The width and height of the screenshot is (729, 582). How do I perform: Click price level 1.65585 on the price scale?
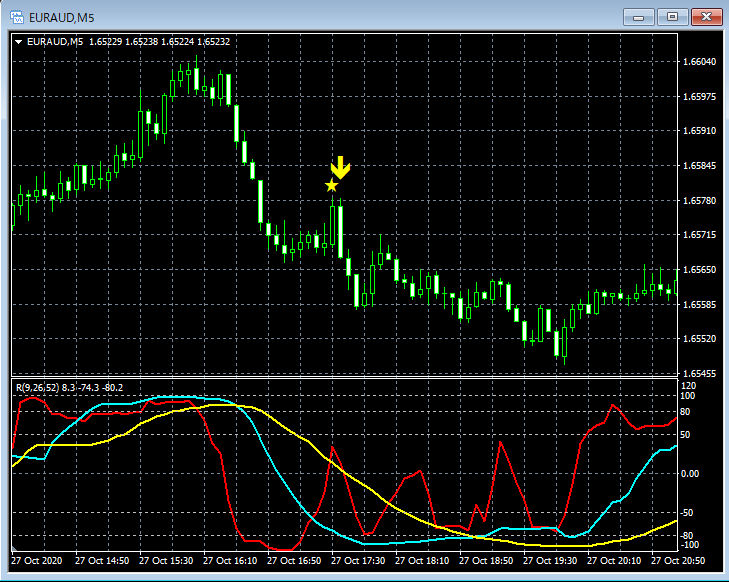[x=699, y=304]
